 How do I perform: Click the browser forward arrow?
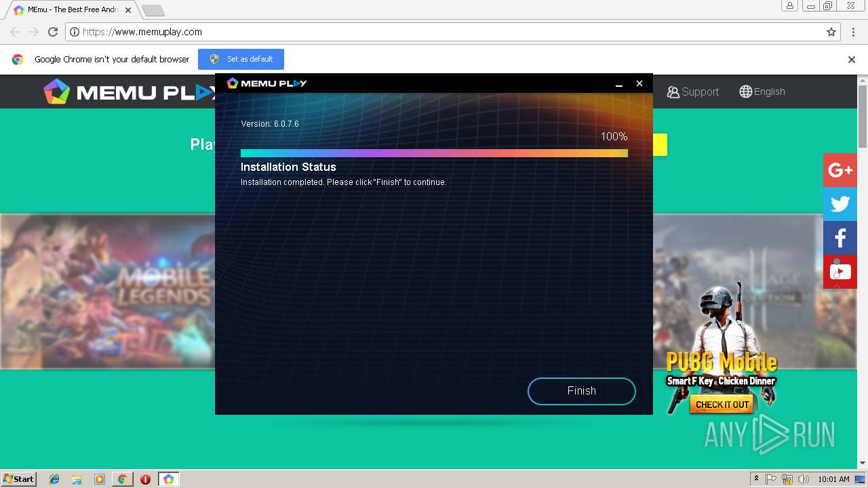[x=34, y=32]
